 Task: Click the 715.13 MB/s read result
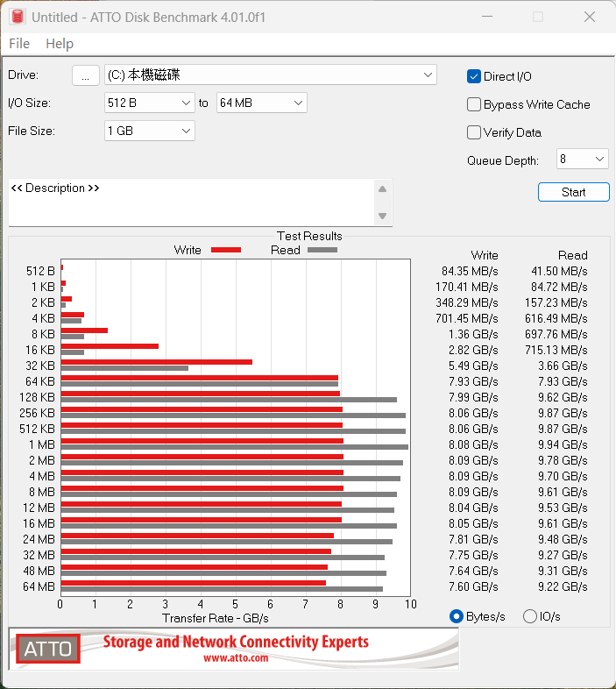click(556, 351)
